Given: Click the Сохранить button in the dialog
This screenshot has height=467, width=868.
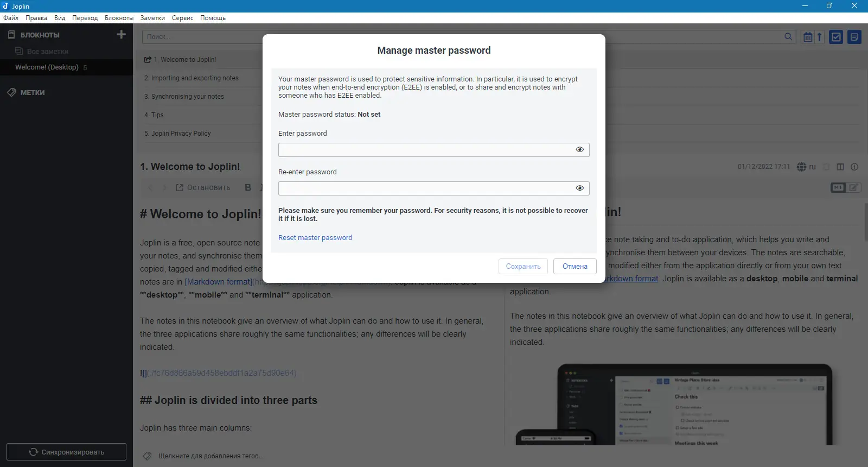Looking at the screenshot, I should click(523, 266).
